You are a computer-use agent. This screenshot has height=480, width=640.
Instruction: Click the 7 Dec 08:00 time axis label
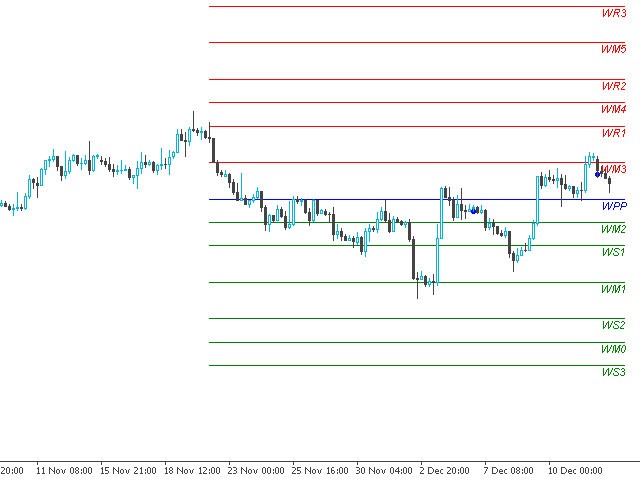(508, 471)
